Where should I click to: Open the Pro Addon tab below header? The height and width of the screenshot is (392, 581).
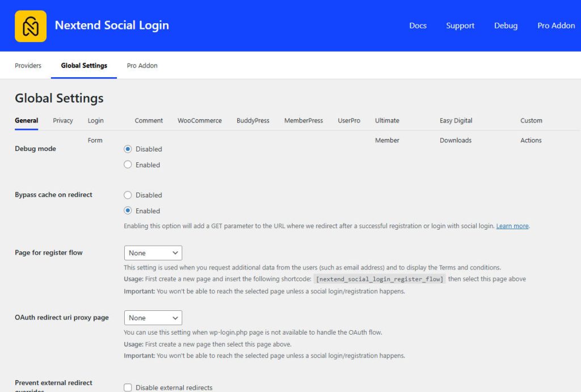point(142,66)
